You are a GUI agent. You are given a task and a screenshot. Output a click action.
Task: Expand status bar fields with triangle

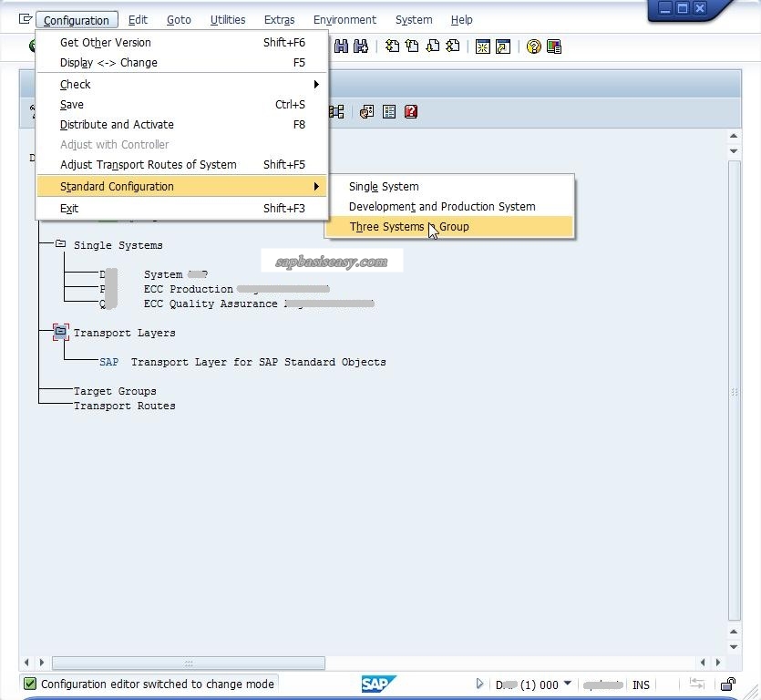click(x=479, y=684)
